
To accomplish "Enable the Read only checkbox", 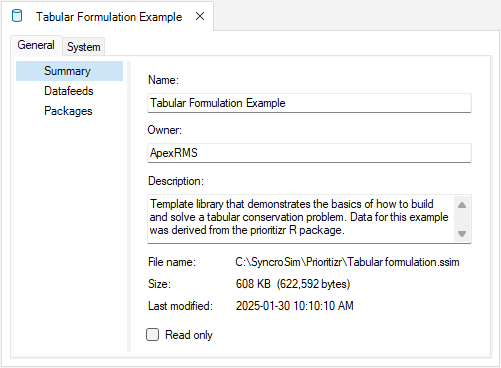I will click(x=152, y=334).
